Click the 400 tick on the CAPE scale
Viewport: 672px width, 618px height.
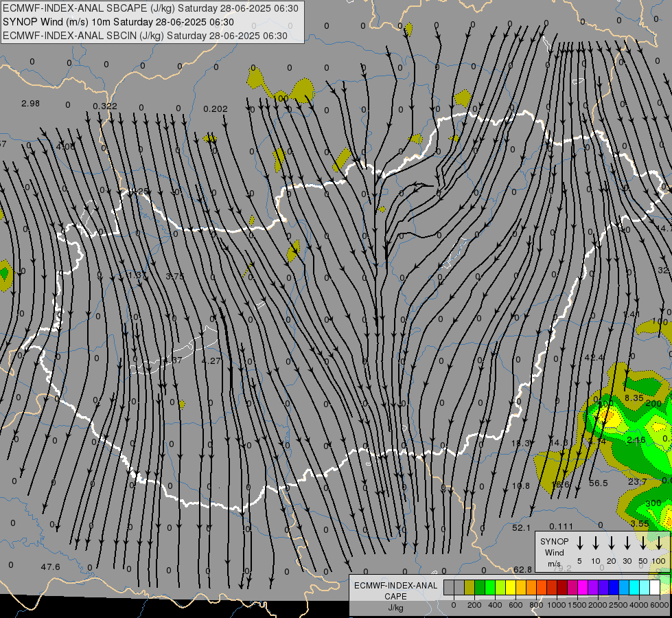[x=495, y=605]
